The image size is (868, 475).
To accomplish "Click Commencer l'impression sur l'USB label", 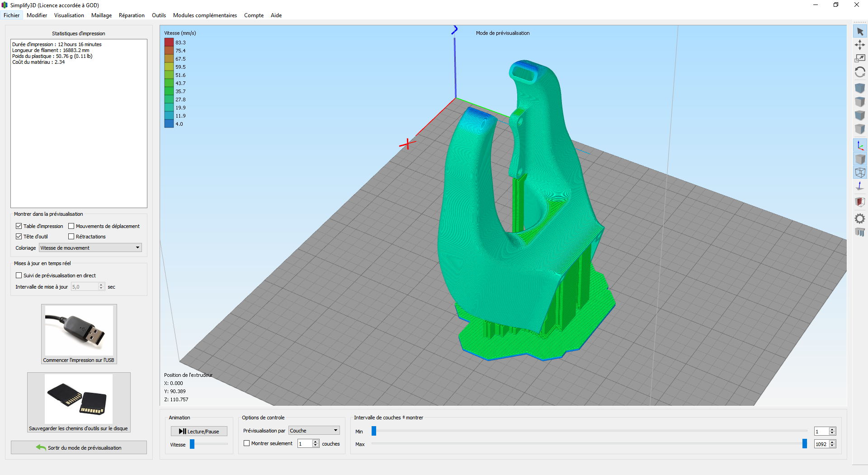I will click(x=79, y=360).
